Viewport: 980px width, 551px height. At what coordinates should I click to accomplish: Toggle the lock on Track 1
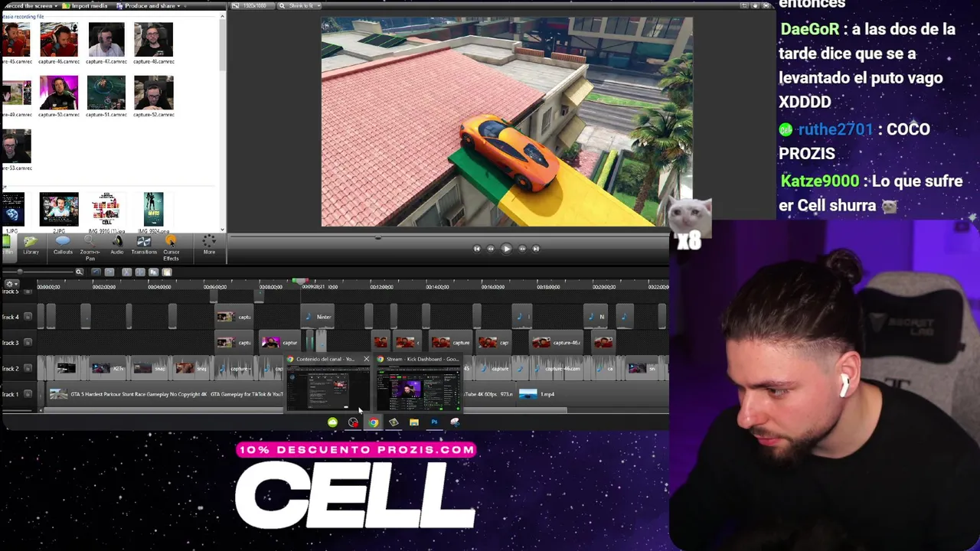tap(28, 394)
